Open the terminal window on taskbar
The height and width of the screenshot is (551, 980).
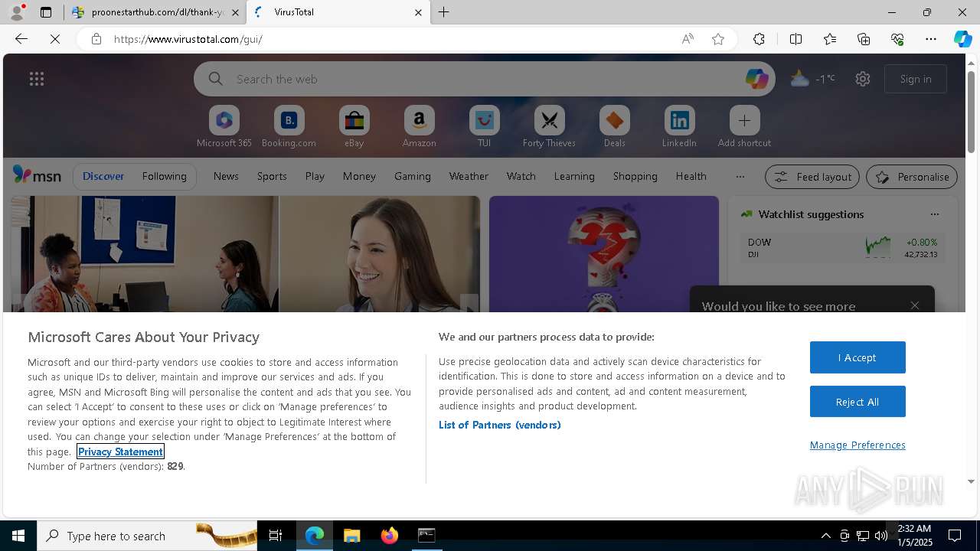426,535
